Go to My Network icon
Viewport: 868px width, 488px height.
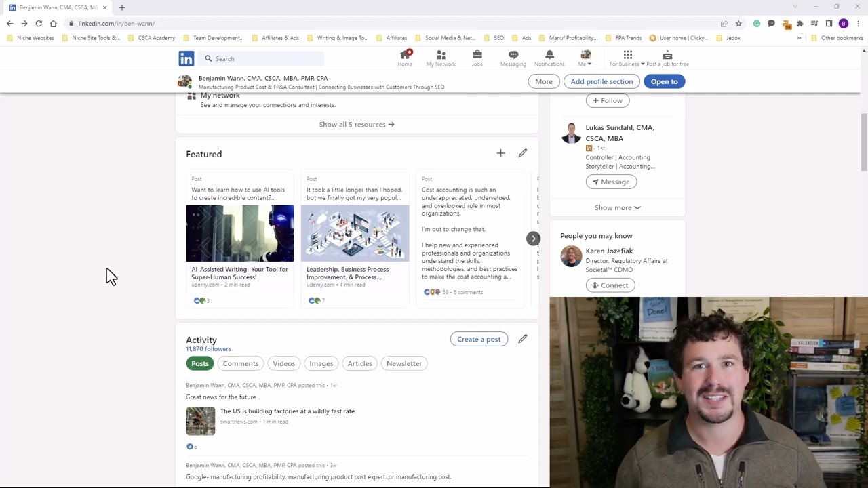(x=441, y=58)
